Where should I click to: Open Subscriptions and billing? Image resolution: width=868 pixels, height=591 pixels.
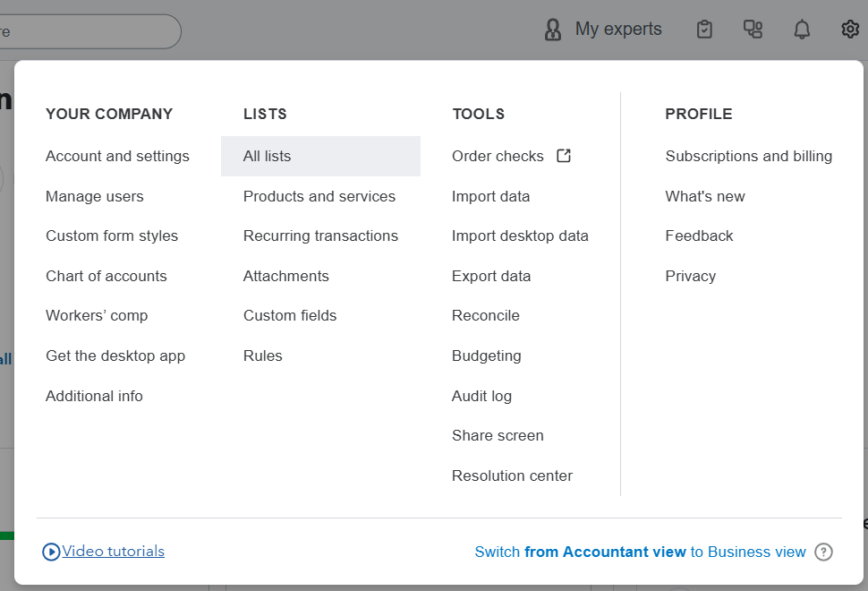point(748,156)
